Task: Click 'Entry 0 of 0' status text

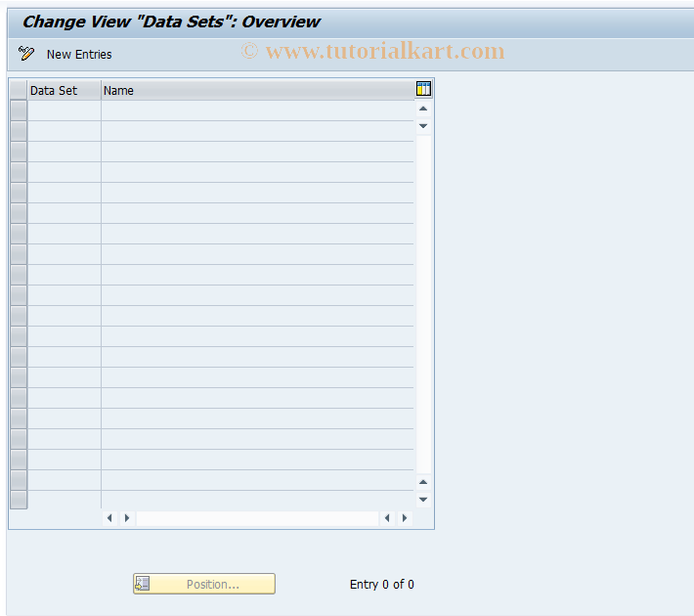Action: (381, 584)
